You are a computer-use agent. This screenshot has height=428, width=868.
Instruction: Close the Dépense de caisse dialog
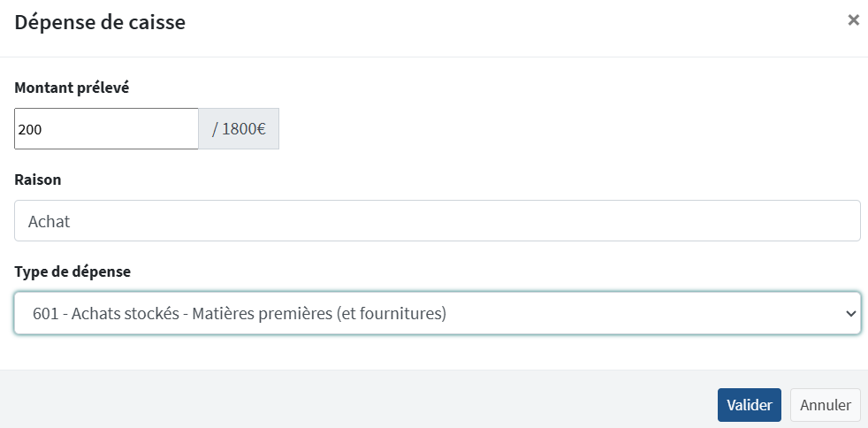(853, 20)
